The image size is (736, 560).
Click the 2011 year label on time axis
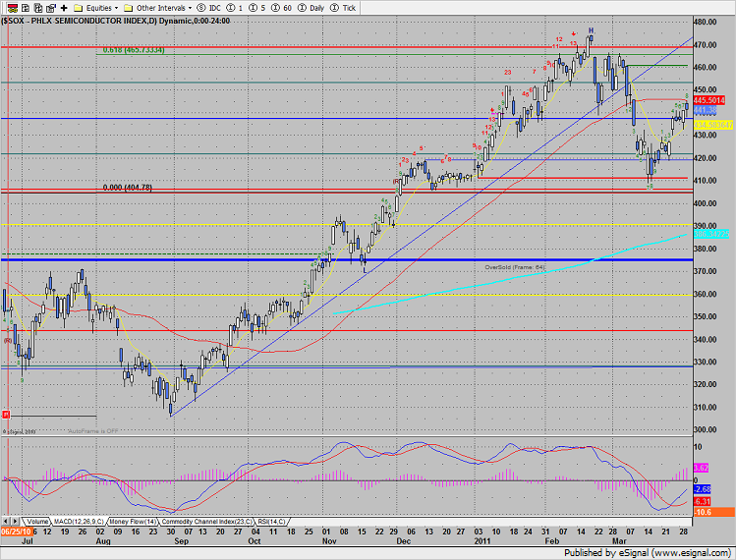click(482, 541)
